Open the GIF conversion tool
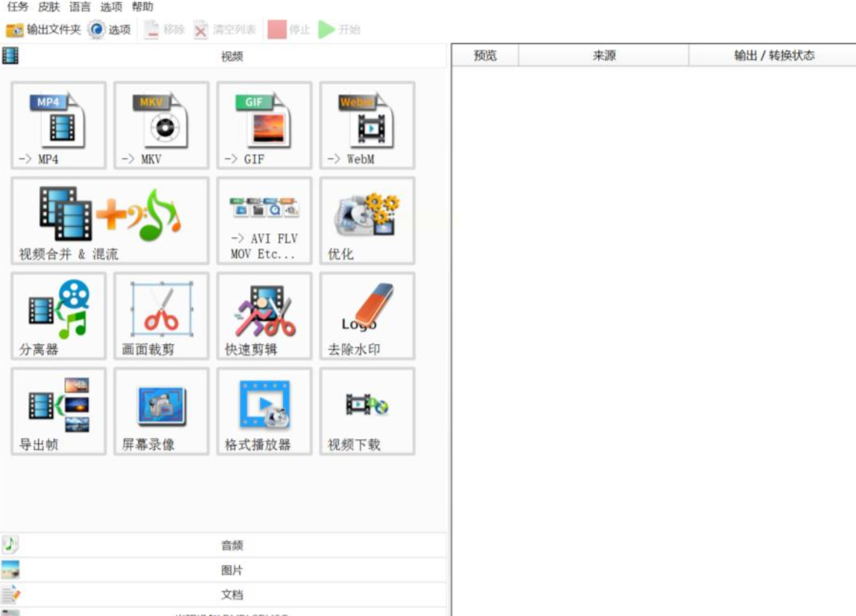This screenshot has width=856, height=616. tap(264, 126)
